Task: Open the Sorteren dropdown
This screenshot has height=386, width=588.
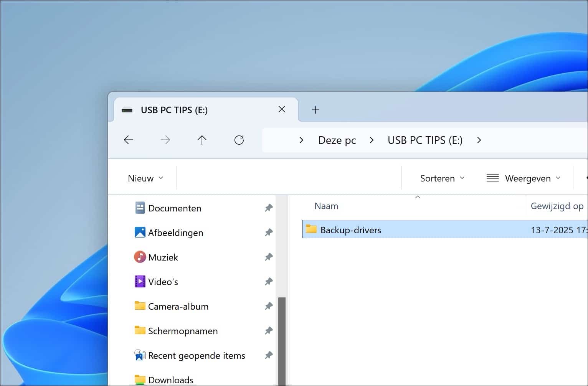Action: point(441,178)
